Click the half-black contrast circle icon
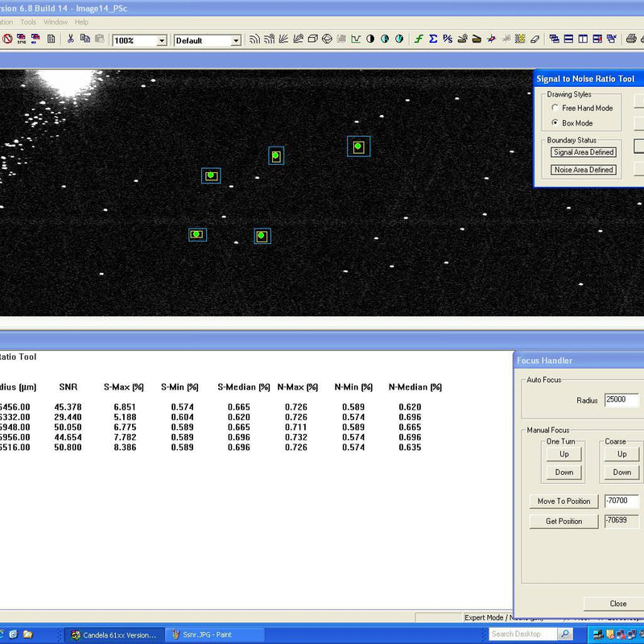This screenshot has height=644, width=644. [369, 39]
